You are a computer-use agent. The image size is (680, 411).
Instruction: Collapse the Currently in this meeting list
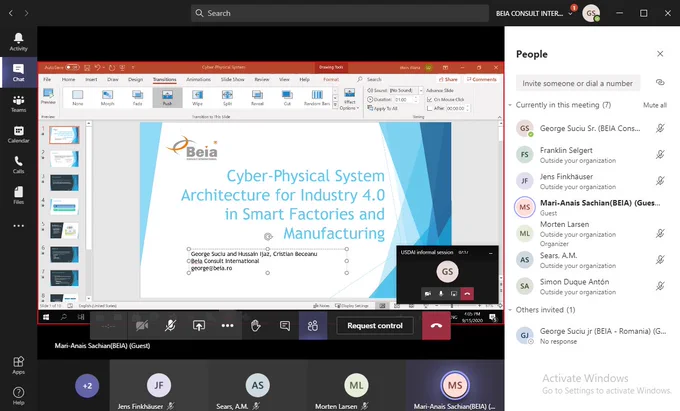click(x=510, y=105)
